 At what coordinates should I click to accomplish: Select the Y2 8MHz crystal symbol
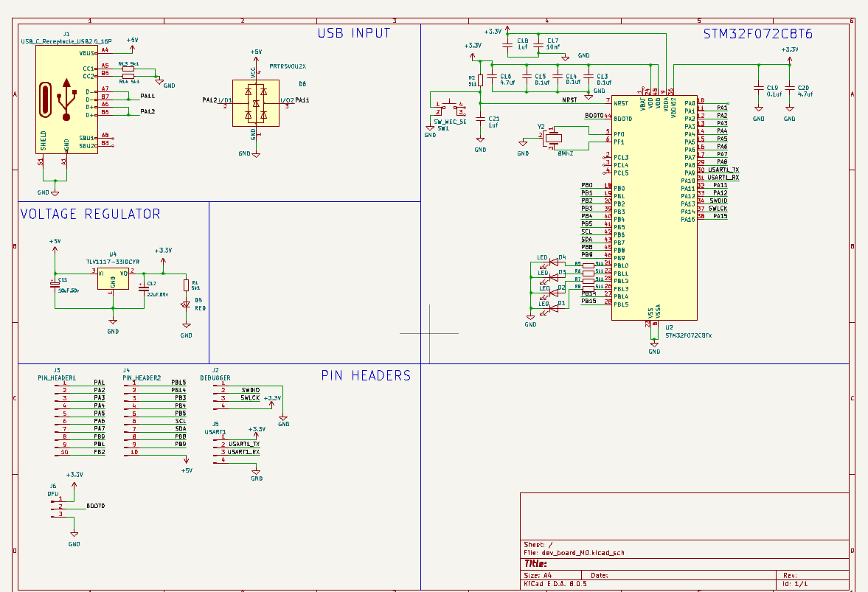tap(553, 138)
